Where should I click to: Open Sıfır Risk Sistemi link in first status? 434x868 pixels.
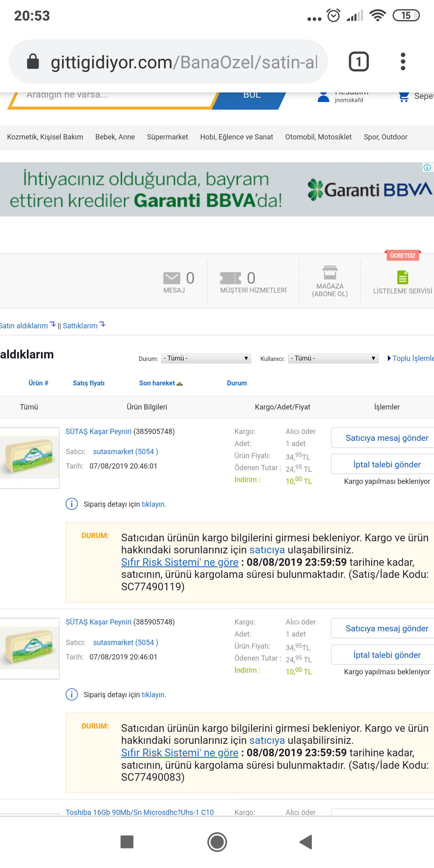(180, 562)
